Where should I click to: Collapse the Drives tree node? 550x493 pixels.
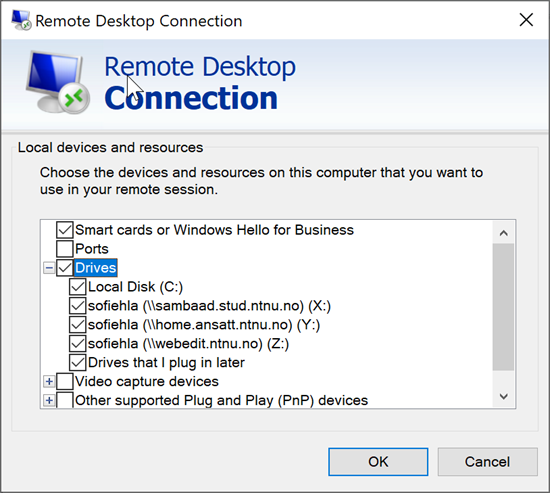coord(49,268)
